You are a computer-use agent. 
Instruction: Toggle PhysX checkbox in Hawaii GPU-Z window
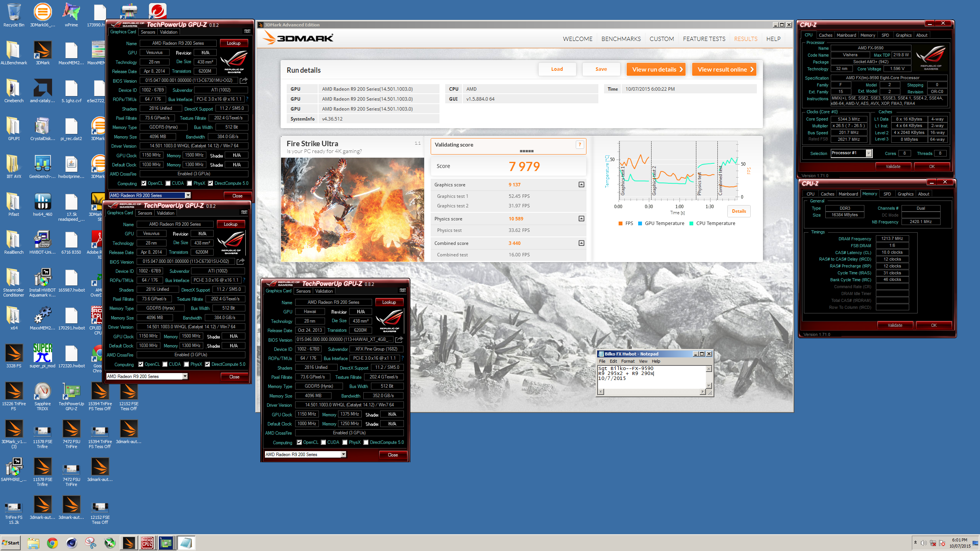(345, 442)
